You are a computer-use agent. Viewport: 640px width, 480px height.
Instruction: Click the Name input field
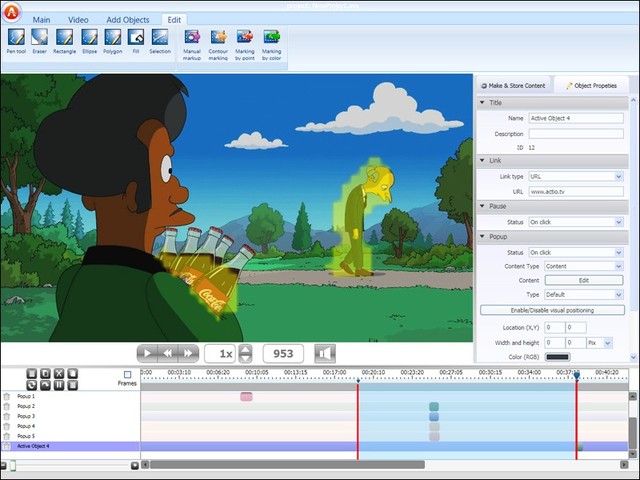pos(576,118)
